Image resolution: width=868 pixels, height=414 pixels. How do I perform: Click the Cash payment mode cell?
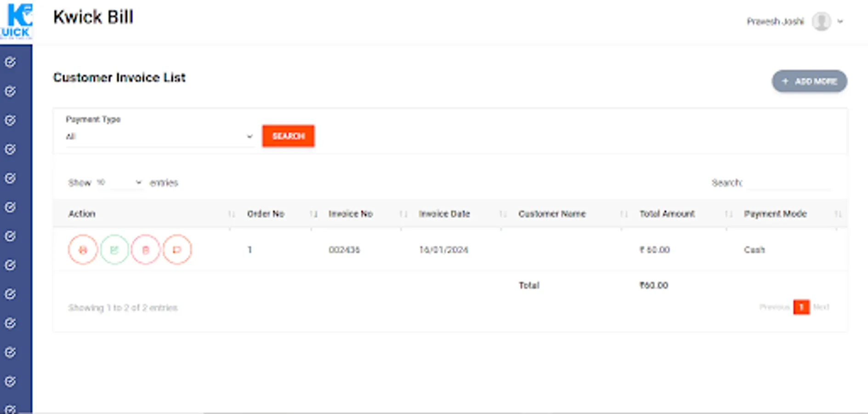[755, 250]
